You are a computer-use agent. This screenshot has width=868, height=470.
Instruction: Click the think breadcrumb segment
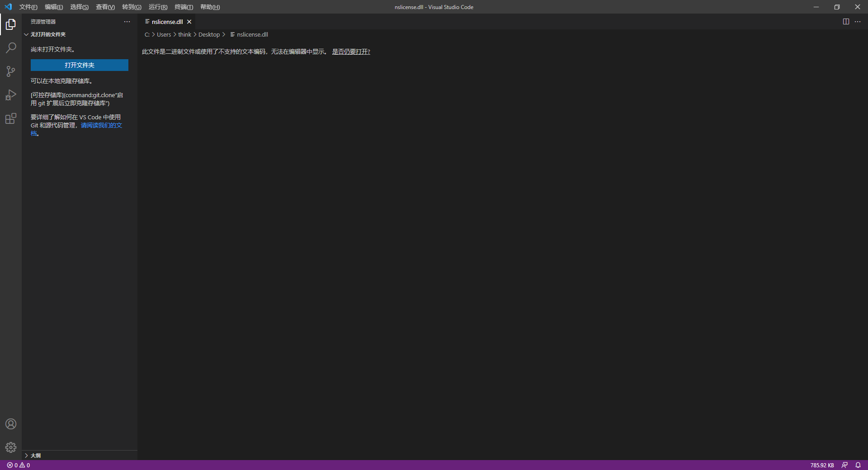tap(184, 35)
